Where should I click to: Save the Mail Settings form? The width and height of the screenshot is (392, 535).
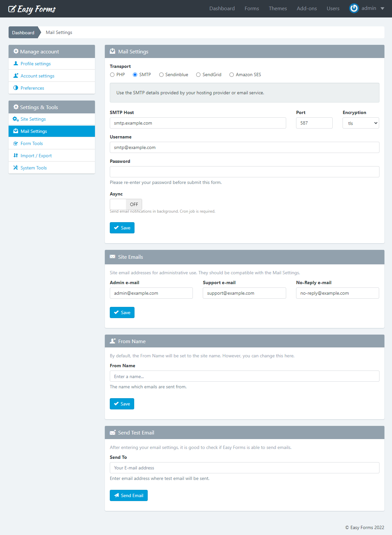(x=122, y=228)
